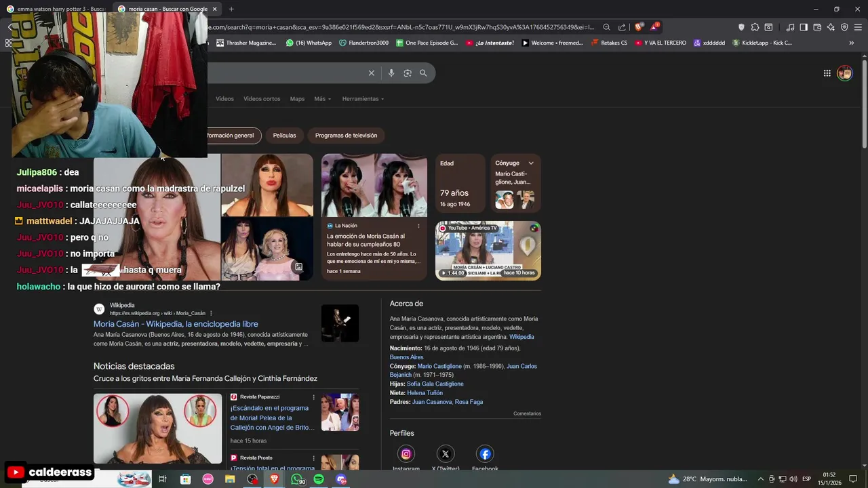868x488 pixels.
Task: Open Leo AI sparkle icon
Action: [x=831, y=27]
